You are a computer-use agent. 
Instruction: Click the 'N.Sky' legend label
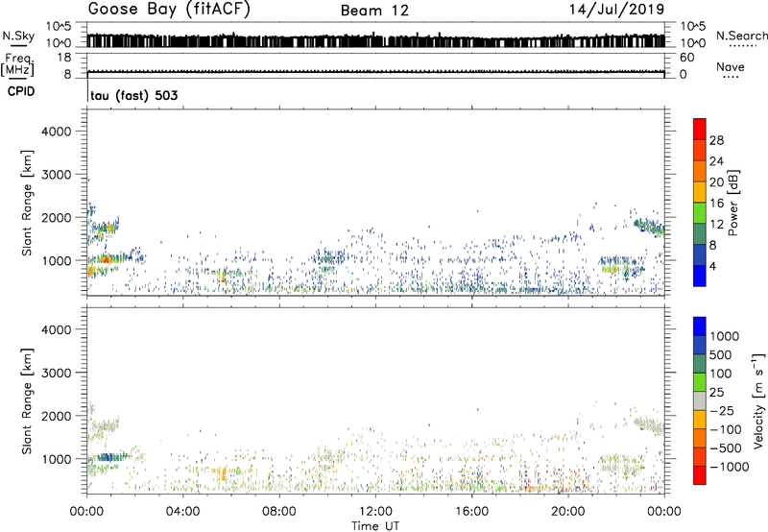click(x=18, y=36)
